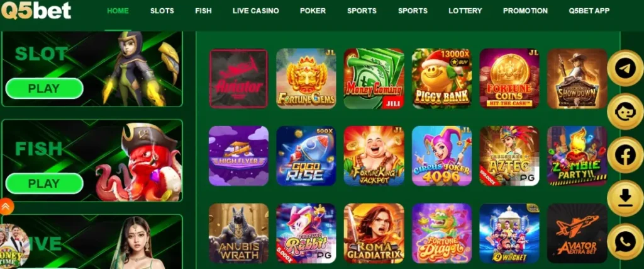Launch the Gogo Rise game tile

point(306,156)
